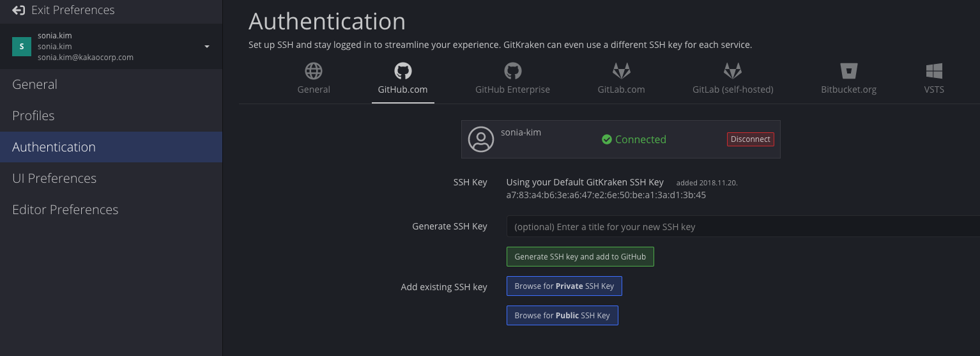Viewport: 980px width, 356px height.
Task: Click the green S profile avatar
Action: point(22,47)
